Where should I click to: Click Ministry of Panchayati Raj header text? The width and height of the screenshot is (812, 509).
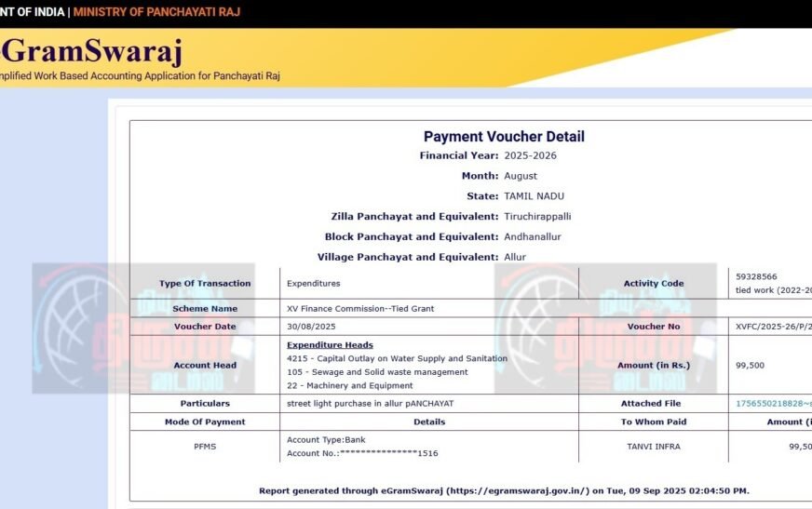pyautogui.click(x=156, y=12)
